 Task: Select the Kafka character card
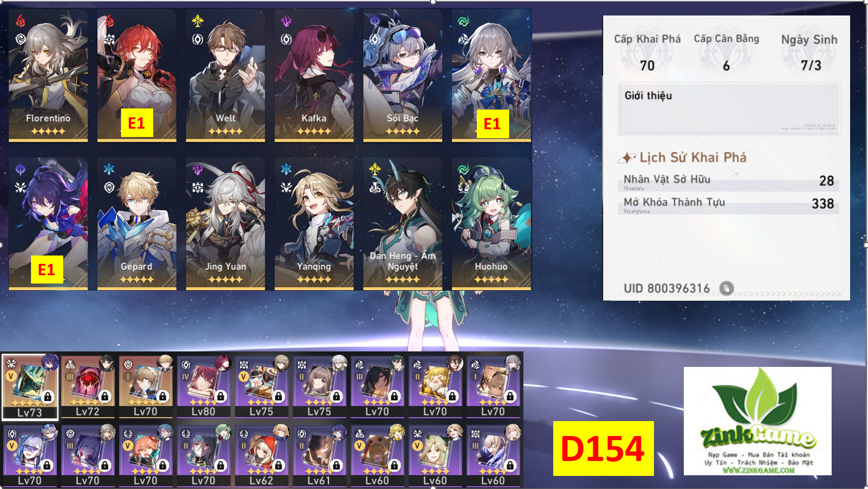tap(314, 75)
